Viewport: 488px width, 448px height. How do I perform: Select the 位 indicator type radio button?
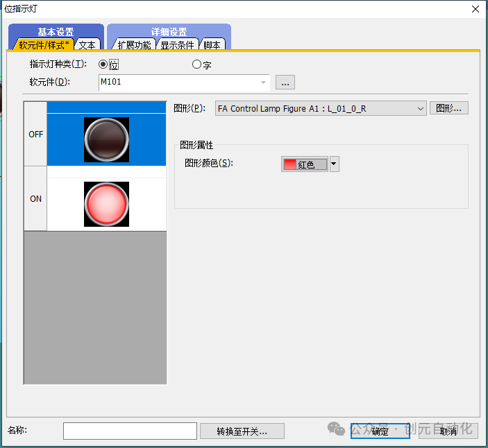click(103, 64)
